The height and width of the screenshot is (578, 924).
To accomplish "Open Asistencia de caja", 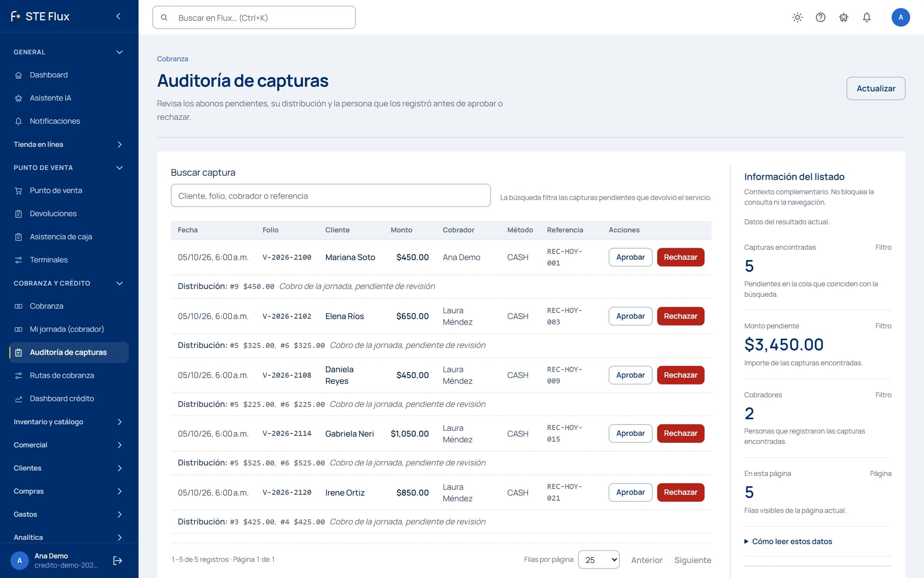I will 69,237.
